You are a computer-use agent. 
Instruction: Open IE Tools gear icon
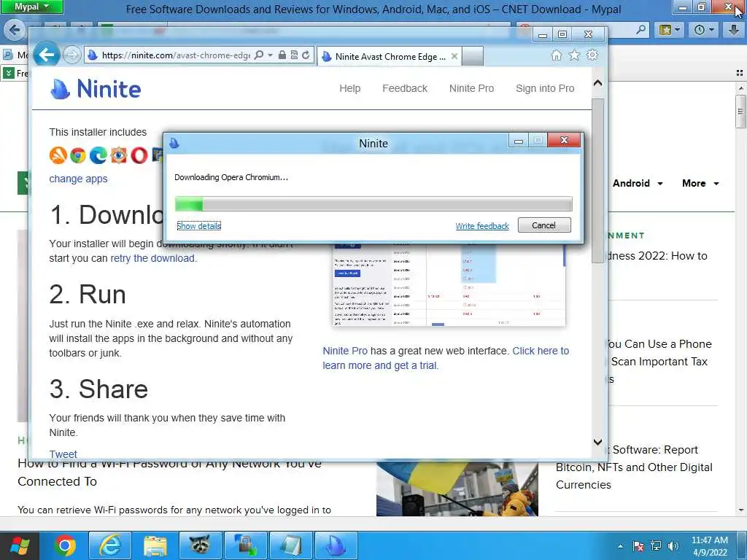(592, 55)
